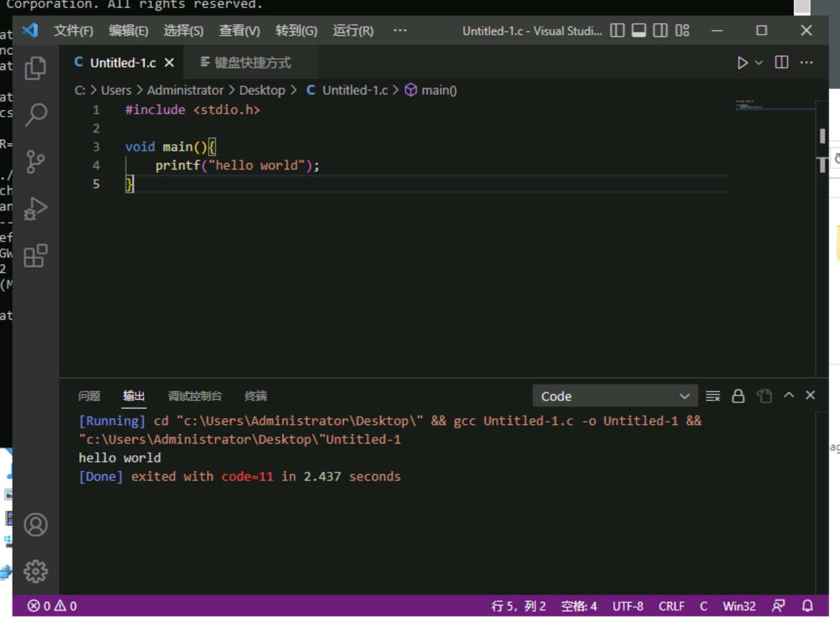Customize layout icon in title bar
Viewport: 840px width, 630px height.
(x=682, y=31)
